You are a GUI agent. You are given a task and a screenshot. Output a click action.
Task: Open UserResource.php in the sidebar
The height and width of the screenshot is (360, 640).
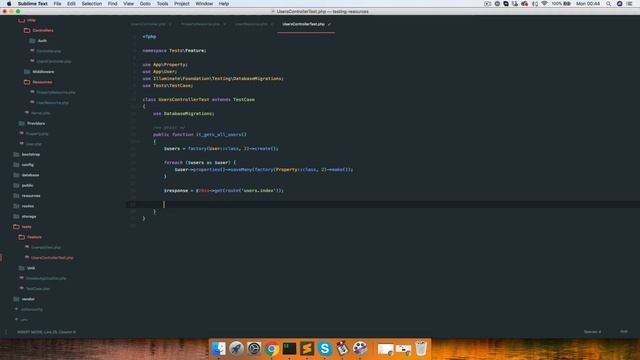52,103
